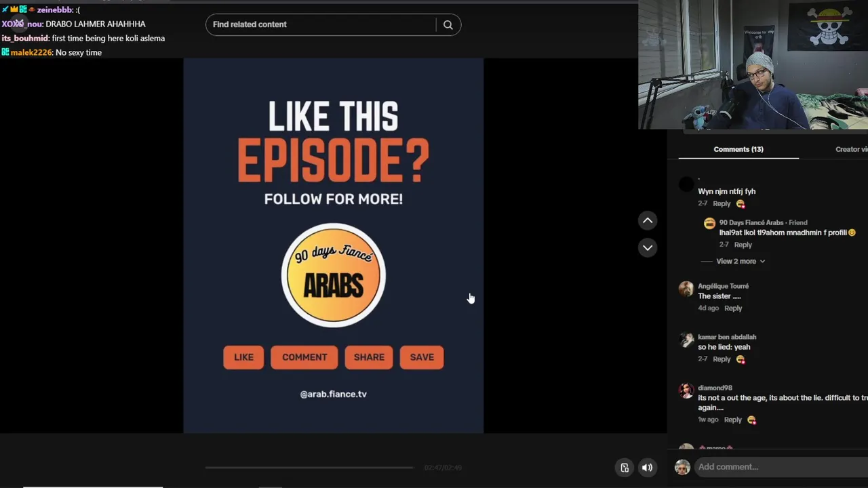This screenshot has height=488, width=868.
Task: Click comment text 'so he lied: yeah'
Action: (x=724, y=347)
